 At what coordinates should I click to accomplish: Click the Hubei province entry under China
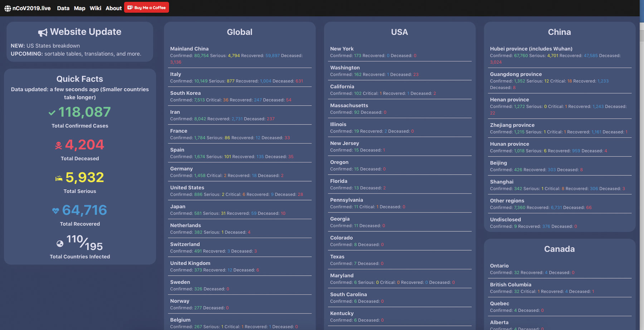(531, 49)
